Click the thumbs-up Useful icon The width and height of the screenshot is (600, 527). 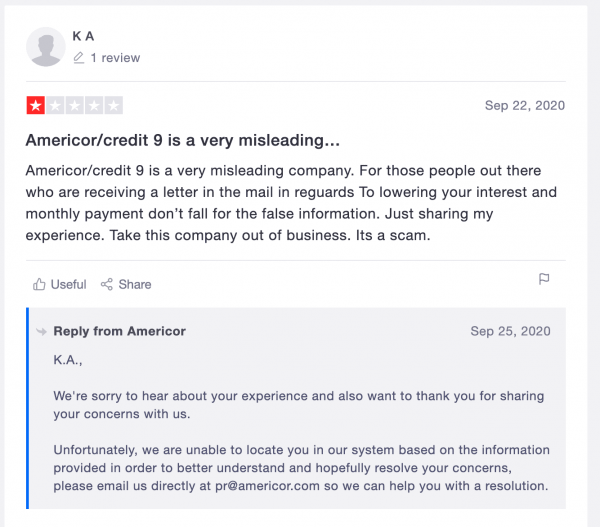click(39, 284)
